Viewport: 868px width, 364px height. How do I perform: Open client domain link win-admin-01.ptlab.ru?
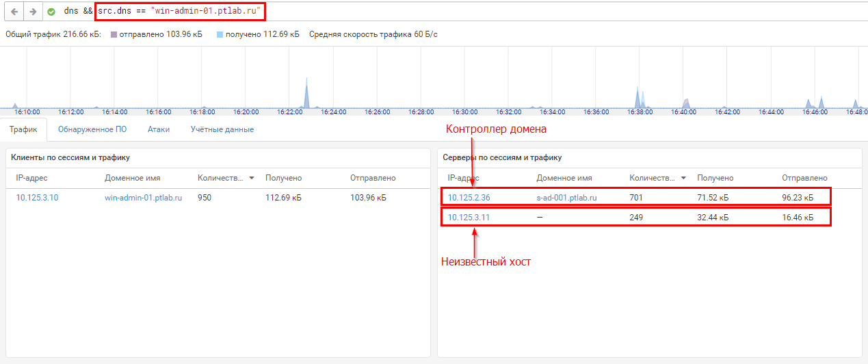pyautogui.click(x=143, y=198)
